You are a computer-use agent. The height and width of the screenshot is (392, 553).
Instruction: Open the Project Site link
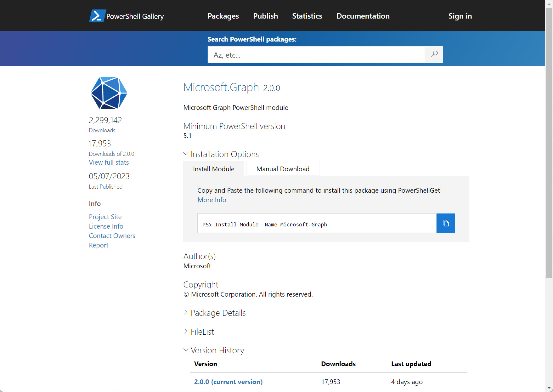point(105,217)
